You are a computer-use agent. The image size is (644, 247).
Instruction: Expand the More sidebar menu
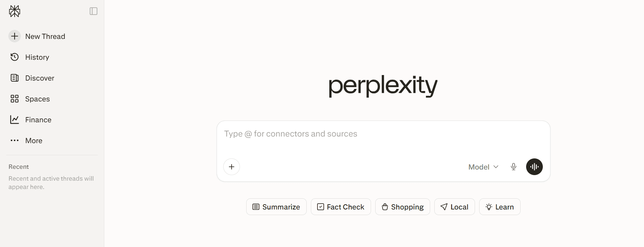pyautogui.click(x=33, y=140)
